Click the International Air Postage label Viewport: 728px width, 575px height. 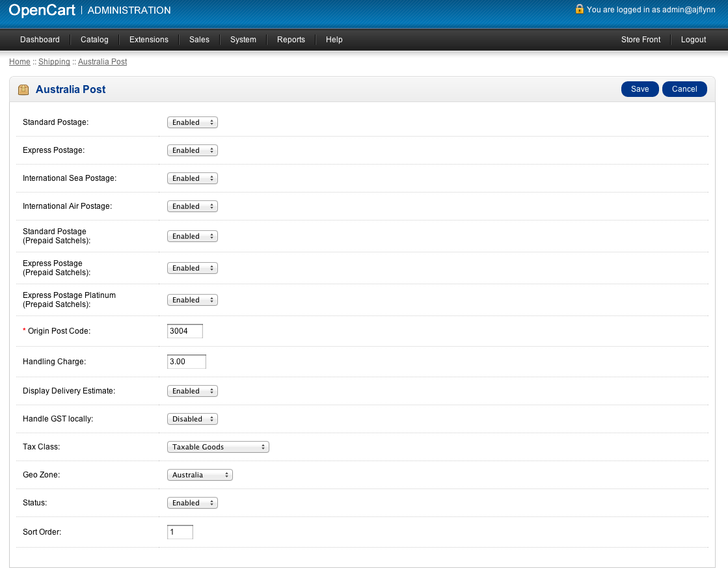(x=67, y=206)
